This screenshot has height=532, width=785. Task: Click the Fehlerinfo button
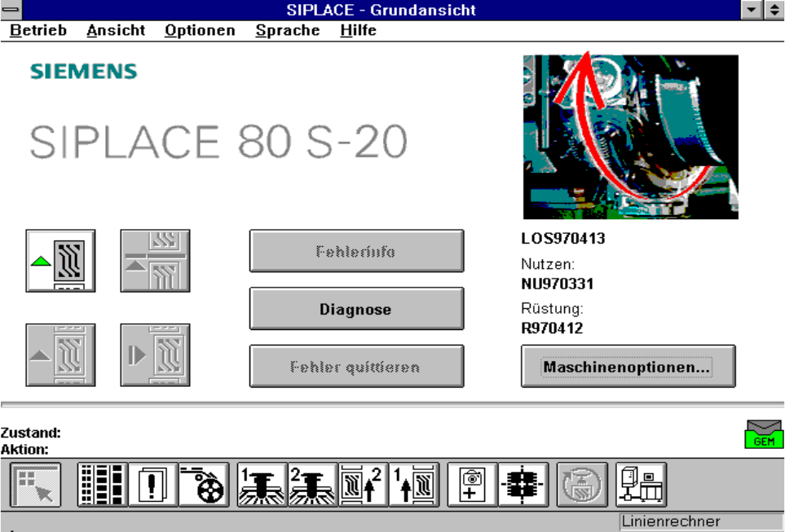[356, 251]
